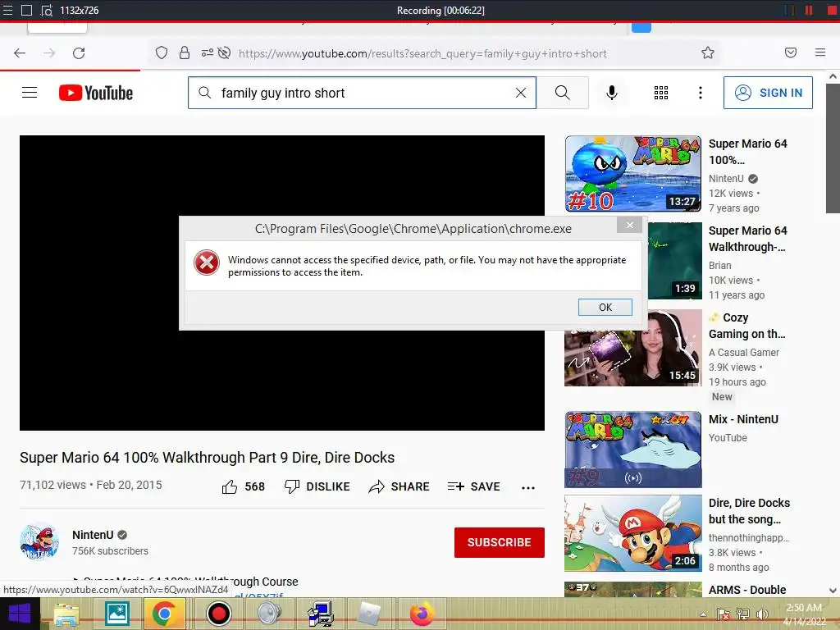Open Super Mario 64 100% #10 thumbnail
Image resolution: width=840 pixels, height=630 pixels.
pyautogui.click(x=632, y=174)
